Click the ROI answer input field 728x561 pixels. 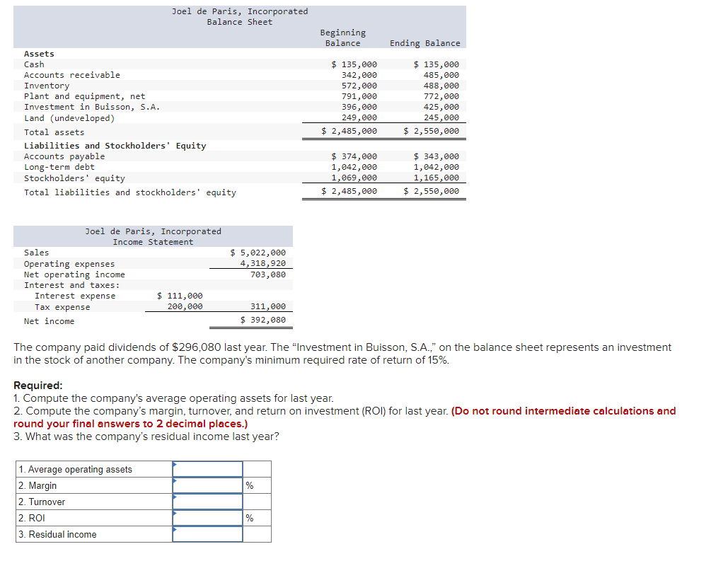coord(207,518)
